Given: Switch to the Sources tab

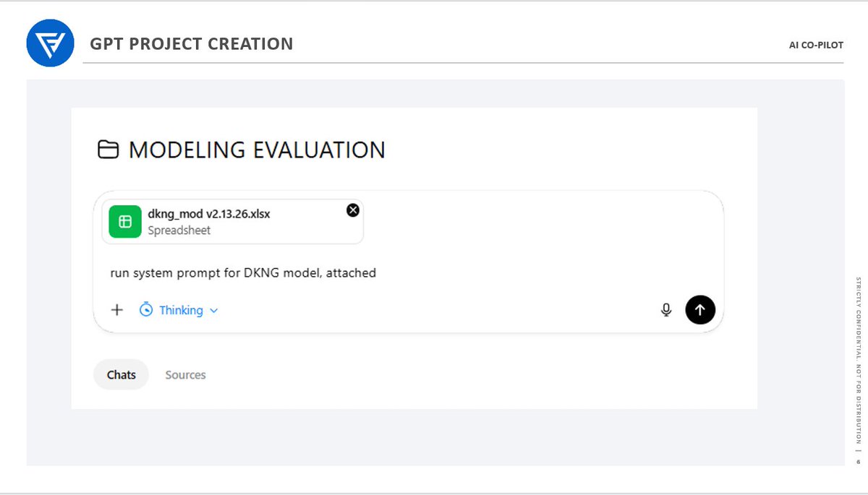Looking at the screenshot, I should [185, 375].
